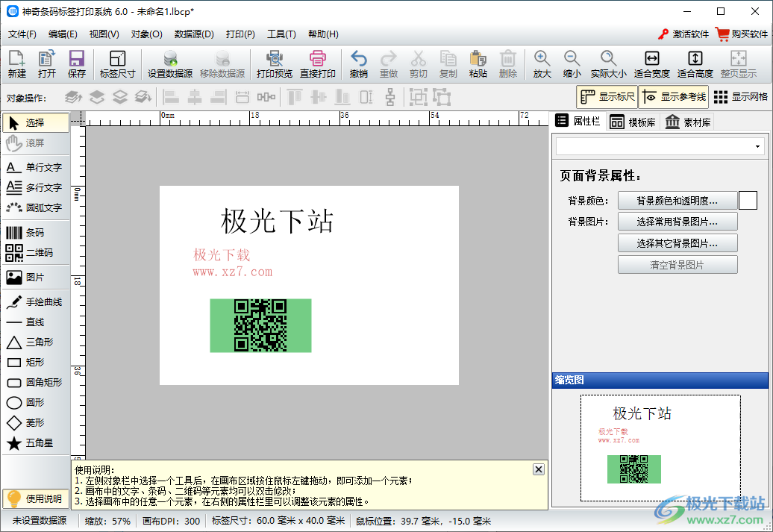Viewport: 773px width, 532px height.
Task: Select the 圆弧文字 arc text tool
Action: (x=36, y=207)
